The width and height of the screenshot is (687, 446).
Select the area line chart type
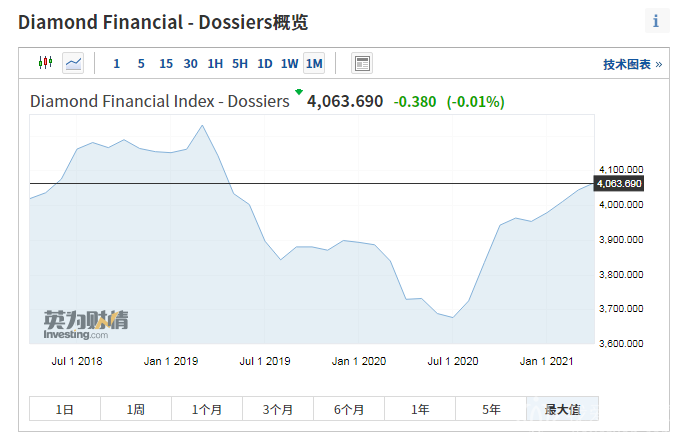[x=73, y=63]
